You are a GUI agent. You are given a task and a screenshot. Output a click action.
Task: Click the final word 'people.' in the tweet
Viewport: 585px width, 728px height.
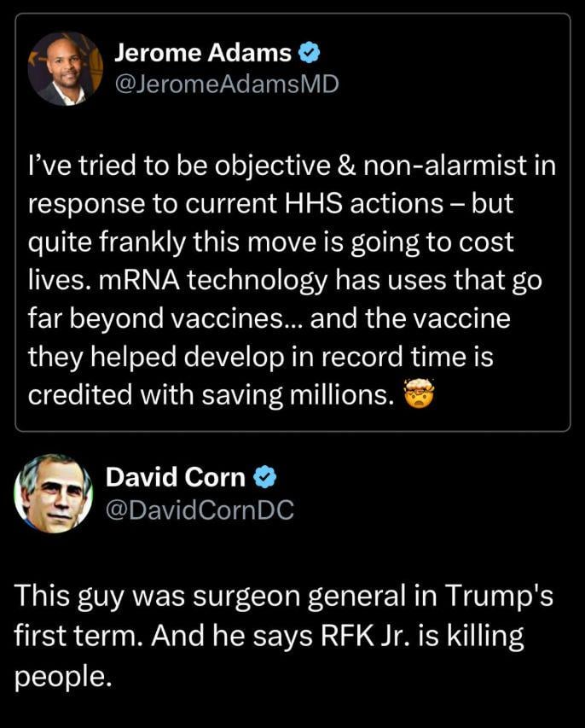click(x=63, y=677)
